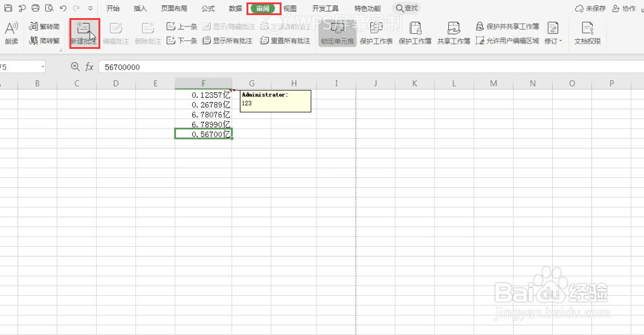Select column B header
644x335 pixels.
(37, 83)
